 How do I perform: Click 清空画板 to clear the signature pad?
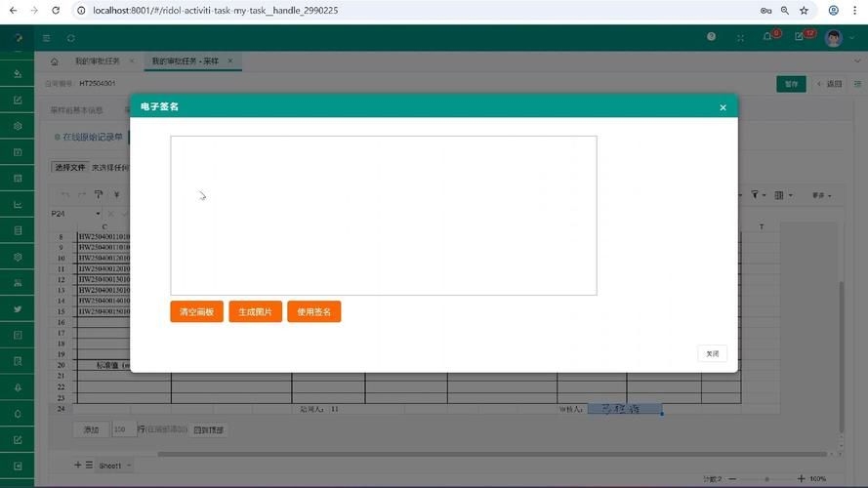click(x=197, y=312)
